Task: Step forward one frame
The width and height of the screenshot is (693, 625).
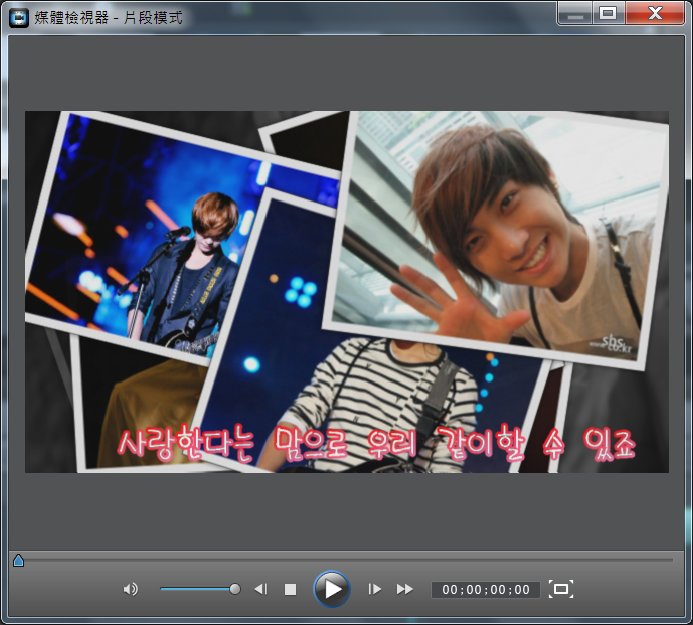Action: click(x=374, y=589)
